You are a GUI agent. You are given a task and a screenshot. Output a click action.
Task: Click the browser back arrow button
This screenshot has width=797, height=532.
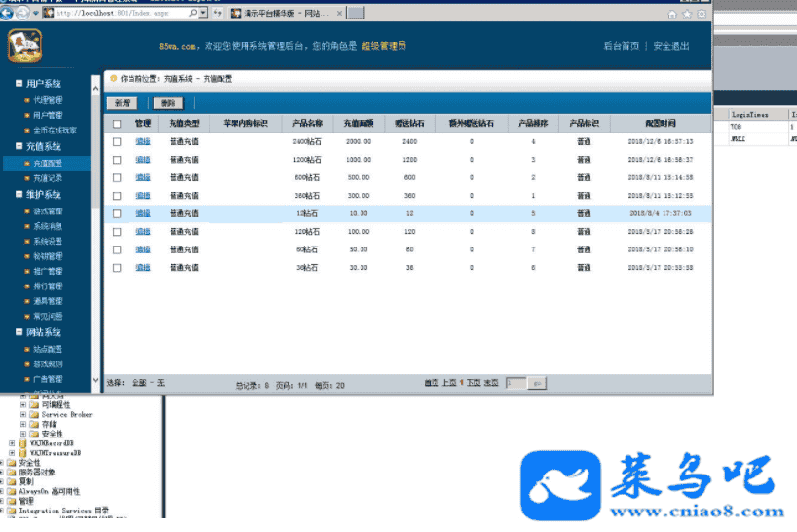point(9,14)
